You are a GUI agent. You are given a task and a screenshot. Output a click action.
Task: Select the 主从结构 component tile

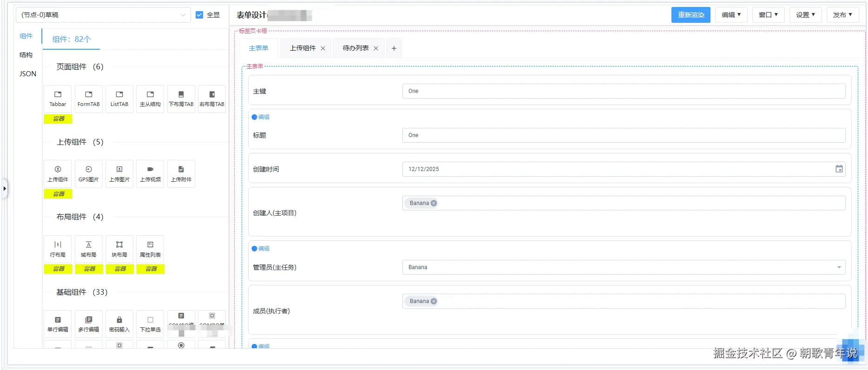(x=150, y=99)
